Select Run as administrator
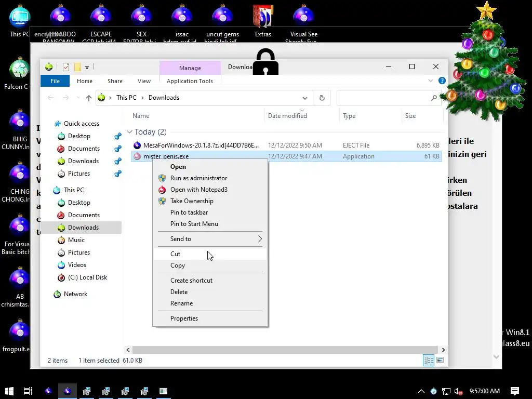The height and width of the screenshot is (399, 532). point(210,178)
